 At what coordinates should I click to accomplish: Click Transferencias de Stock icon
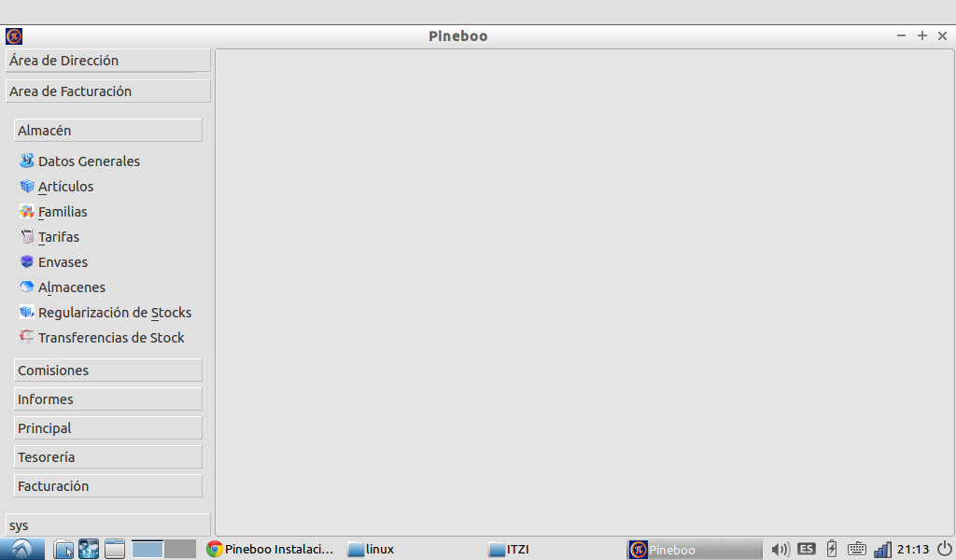point(26,337)
